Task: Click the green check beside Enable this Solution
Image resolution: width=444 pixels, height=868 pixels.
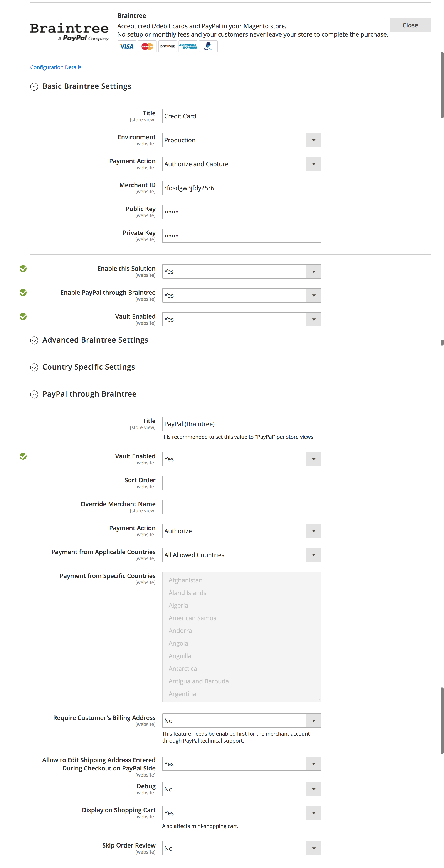Action: coord(23,269)
